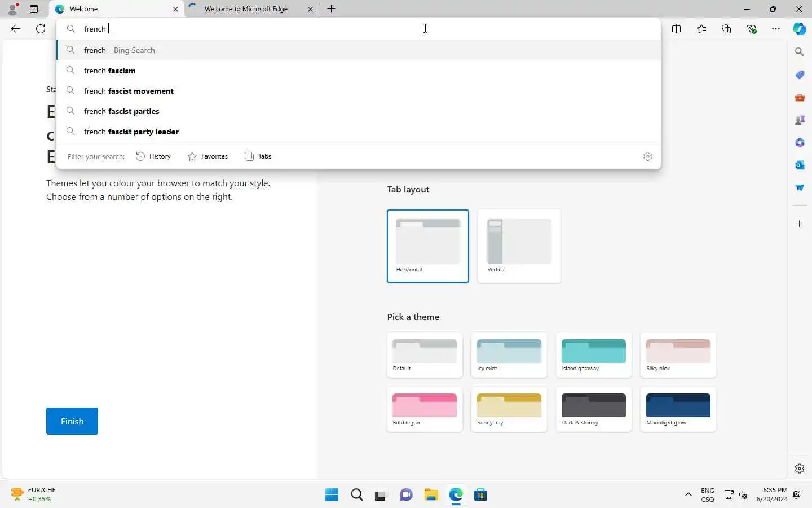Open File Explorer on taskbar

(x=431, y=495)
